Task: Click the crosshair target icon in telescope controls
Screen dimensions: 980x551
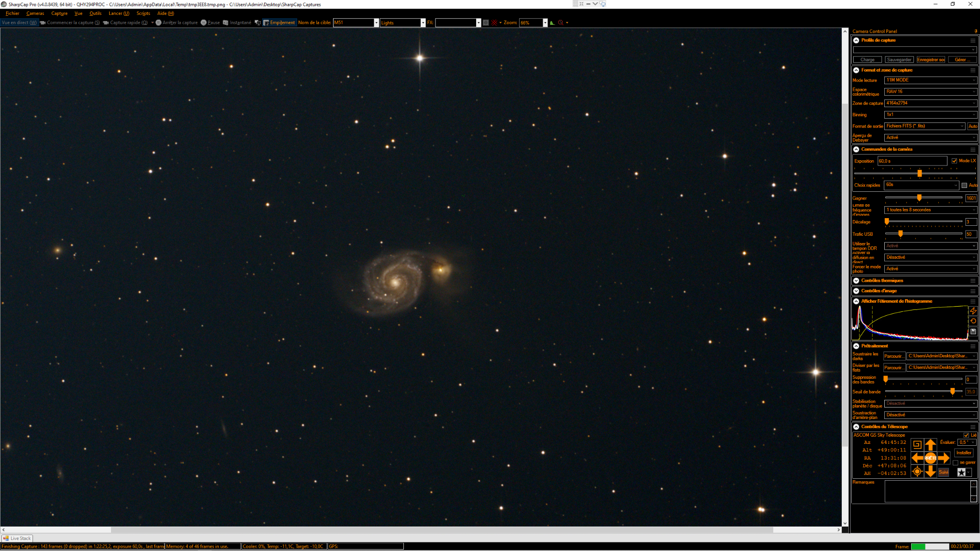Action: tap(917, 472)
